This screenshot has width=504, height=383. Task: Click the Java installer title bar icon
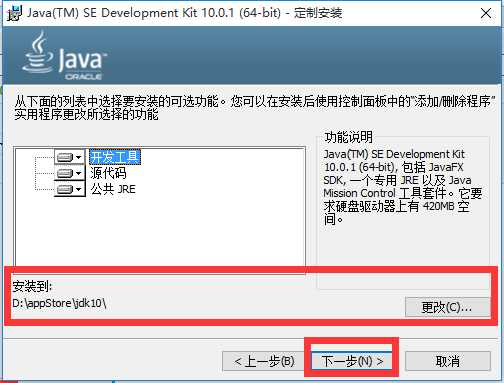[x=14, y=13]
